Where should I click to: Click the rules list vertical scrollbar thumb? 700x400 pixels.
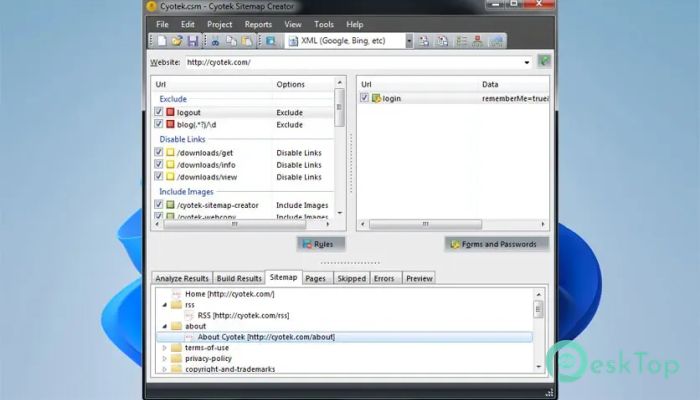(339, 108)
